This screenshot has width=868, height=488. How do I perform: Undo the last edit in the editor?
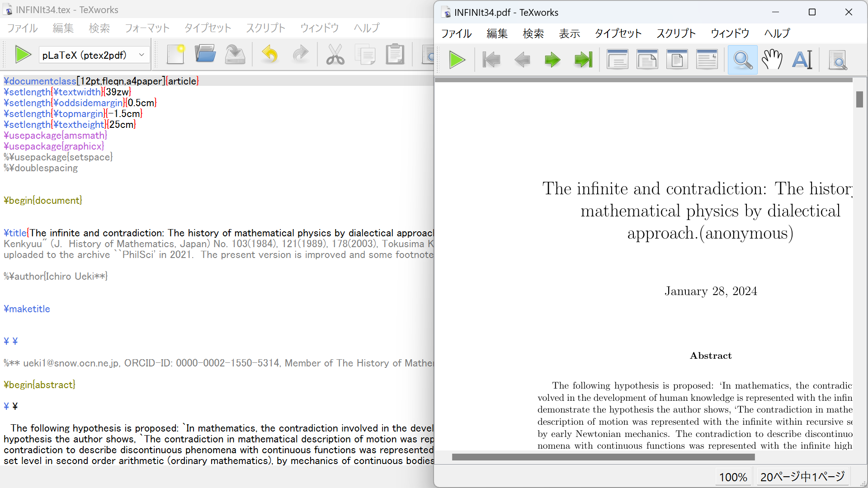(270, 55)
